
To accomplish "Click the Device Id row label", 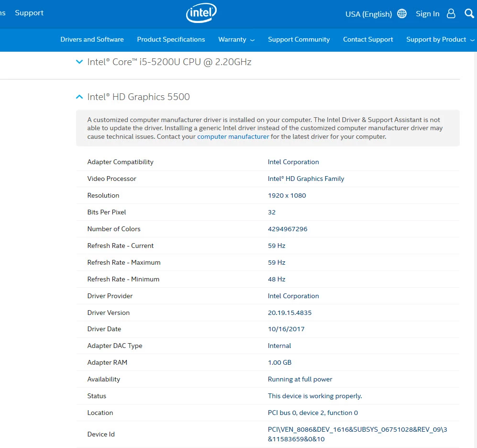I will pyautogui.click(x=101, y=434).
